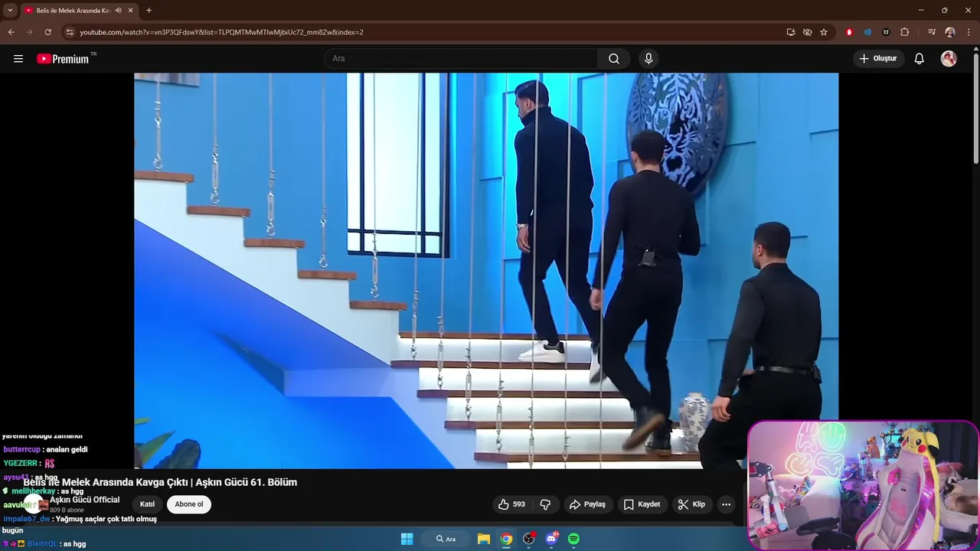
Task: Open Discord from the taskbar
Action: click(x=551, y=539)
